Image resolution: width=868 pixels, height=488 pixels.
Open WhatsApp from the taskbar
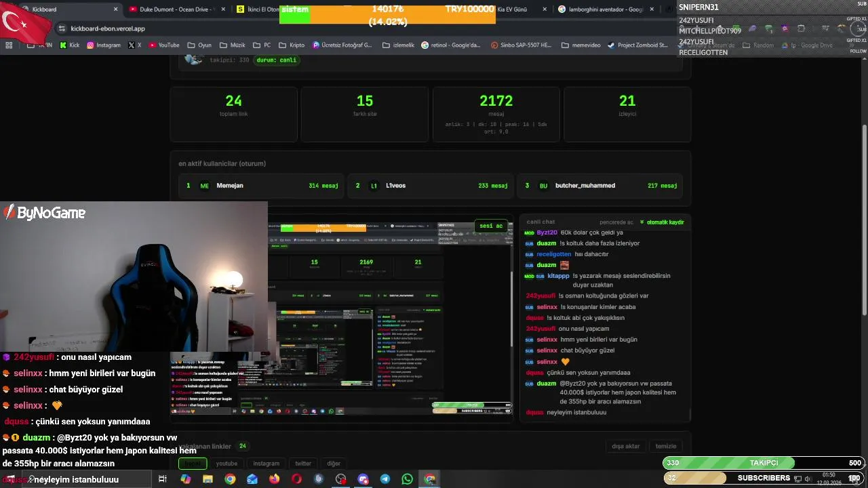[x=407, y=479]
